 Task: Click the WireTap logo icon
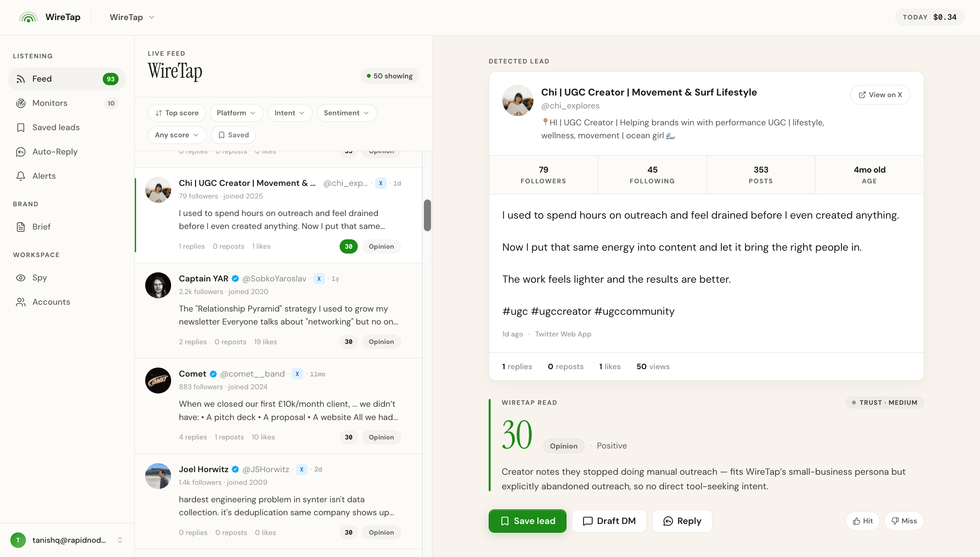28,17
